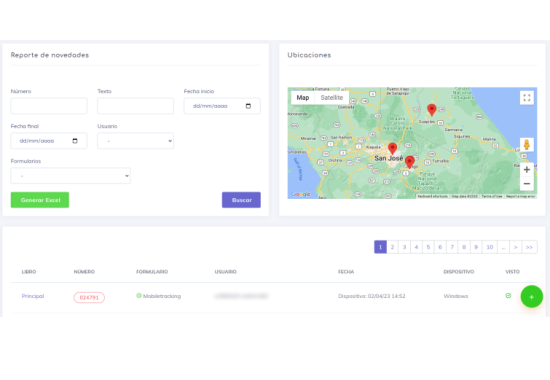
Task: Click the green floating add button
Action: 531,296
